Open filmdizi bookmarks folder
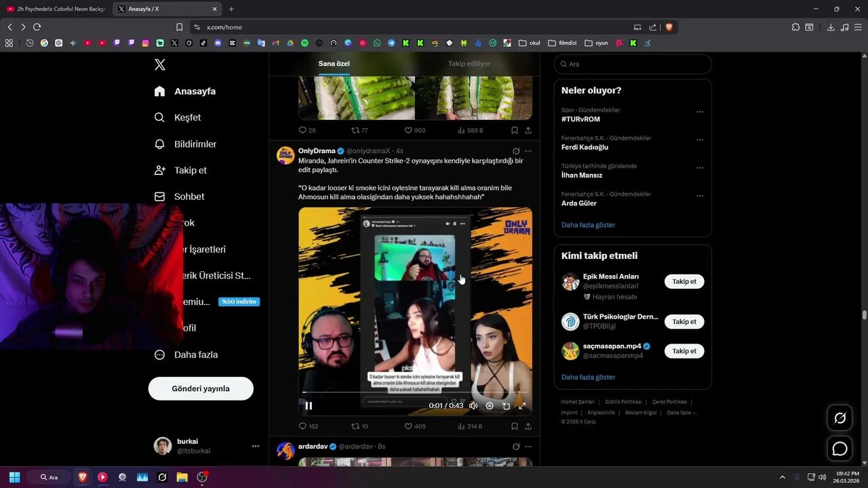 pyautogui.click(x=562, y=43)
